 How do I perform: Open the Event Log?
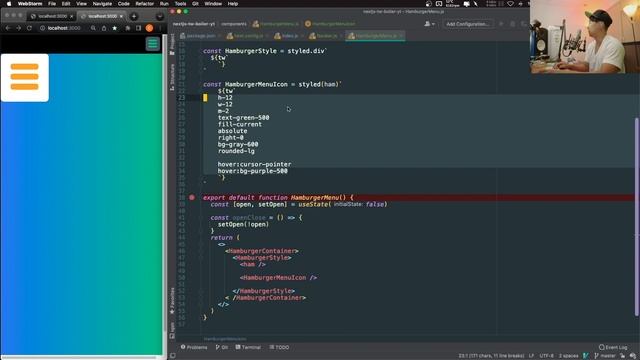click(x=613, y=347)
